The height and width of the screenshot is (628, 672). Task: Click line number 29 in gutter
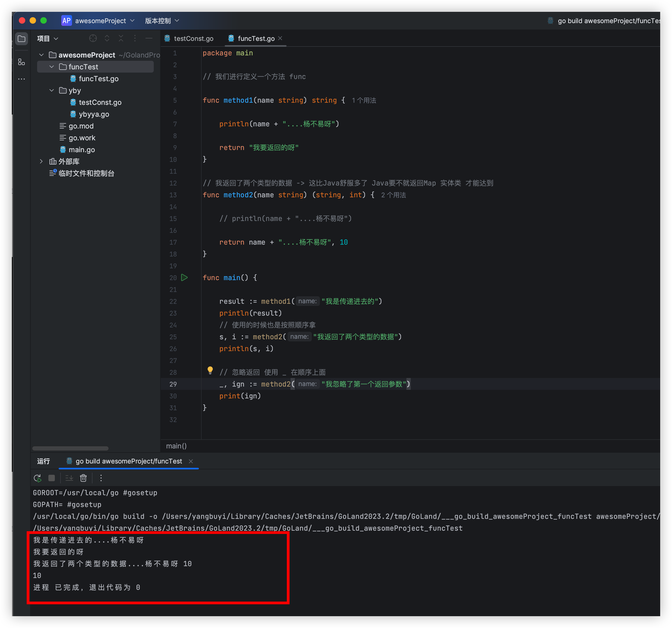point(173,384)
